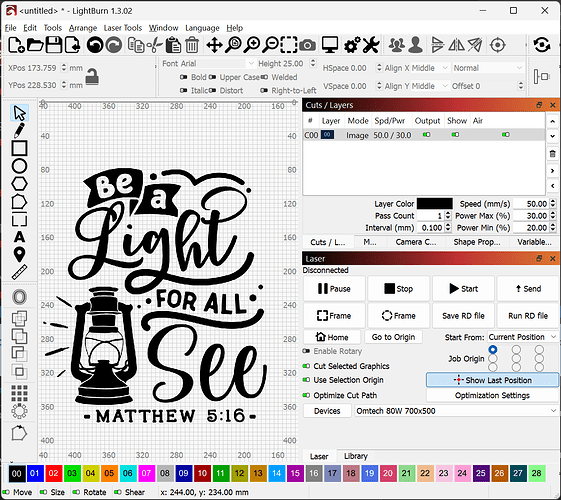
Task: Click the Pause button
Action: (334, 289)
